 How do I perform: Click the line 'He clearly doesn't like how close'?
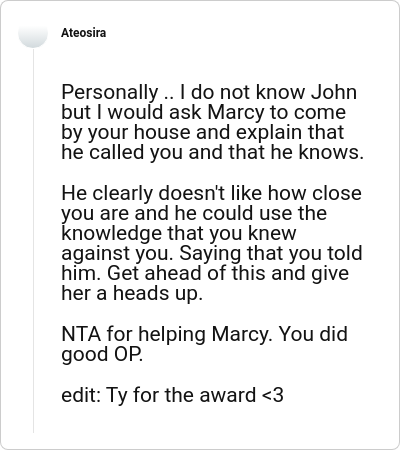211,193
